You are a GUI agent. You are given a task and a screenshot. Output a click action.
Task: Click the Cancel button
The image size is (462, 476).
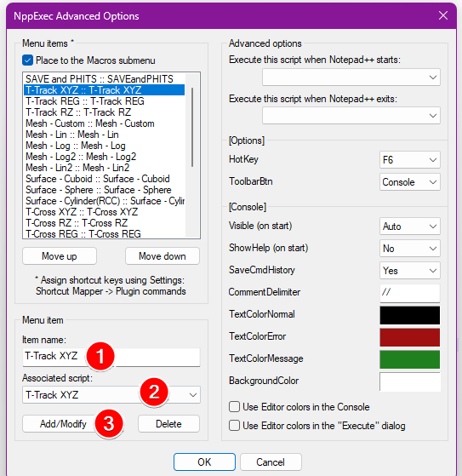point(271,462)
